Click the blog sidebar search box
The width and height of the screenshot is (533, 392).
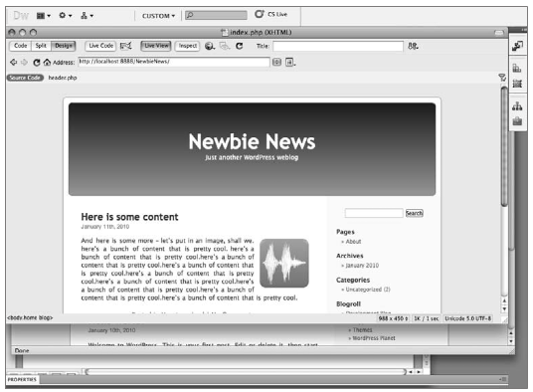[374, 213]
